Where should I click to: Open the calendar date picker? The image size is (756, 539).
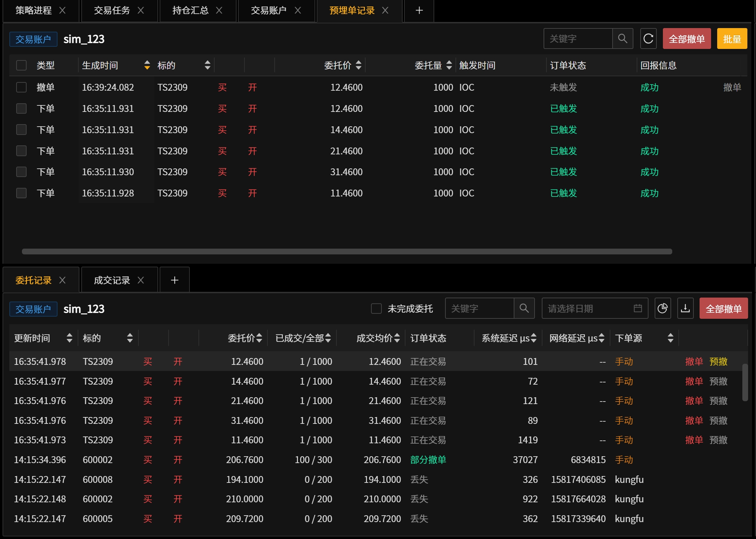(x=638, y=308)
